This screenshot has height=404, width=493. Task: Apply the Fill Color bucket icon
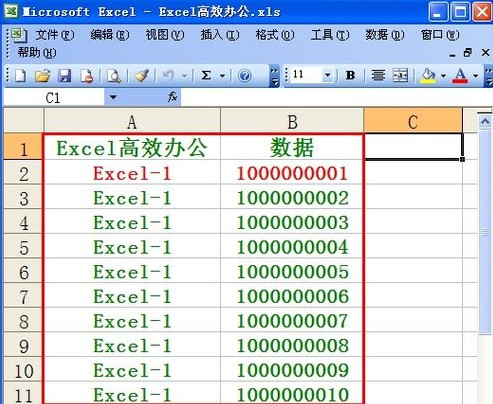428,76
